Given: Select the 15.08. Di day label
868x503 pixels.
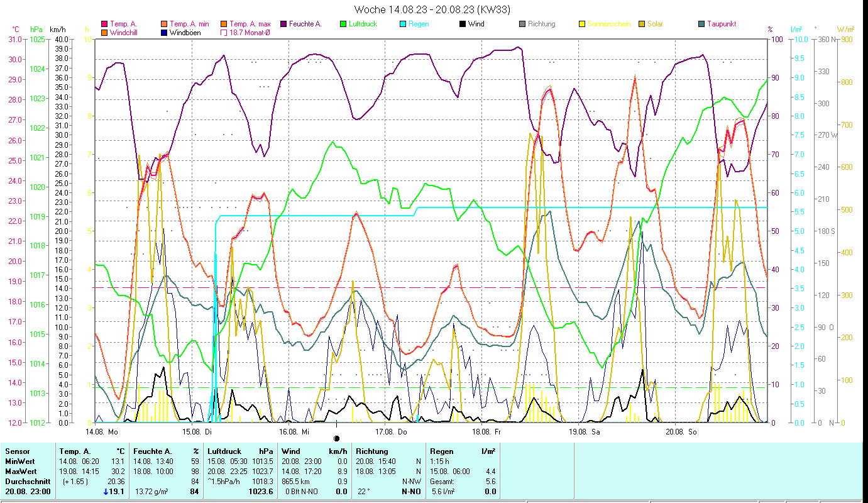Looking at the screenshot, I should click(197, 432).
